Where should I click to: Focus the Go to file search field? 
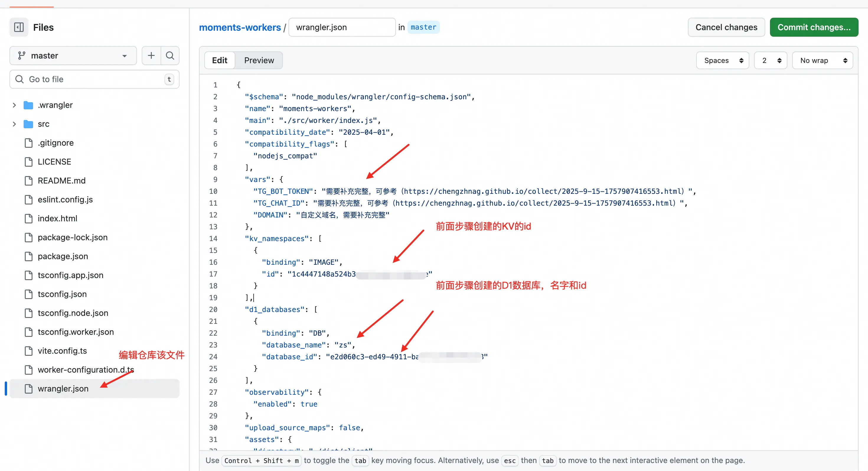point(94,79)
